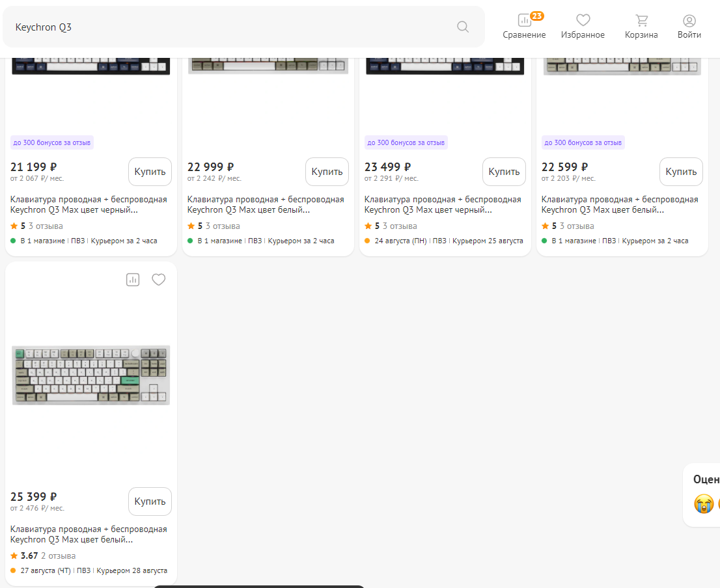Click the bonus badge on the 21 199 ₽ card
The width and height of the screenshot is (720, 588).
[52, 142]
